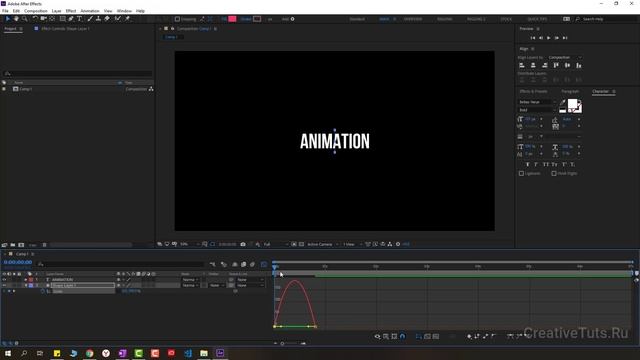This screenshot has height=360, width=640.
Task: Select the Hand tool
Action: (16, 19)
